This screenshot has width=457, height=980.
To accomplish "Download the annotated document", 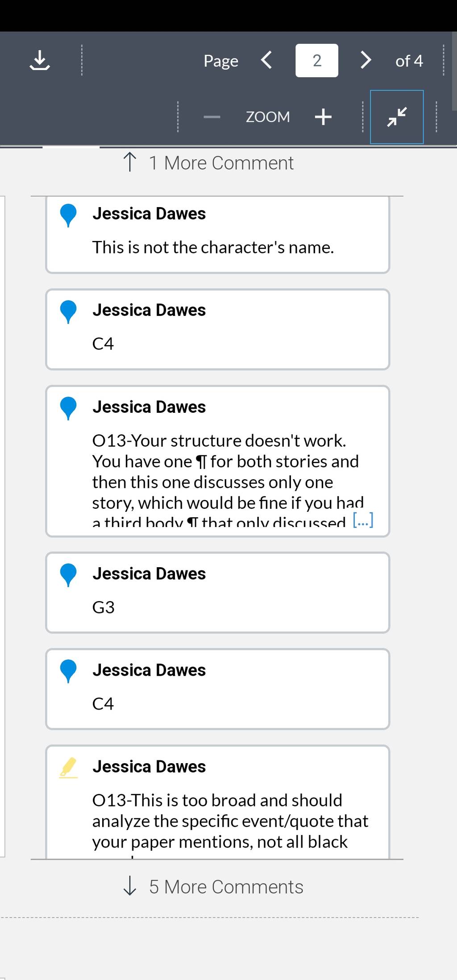I will [40, 60].
